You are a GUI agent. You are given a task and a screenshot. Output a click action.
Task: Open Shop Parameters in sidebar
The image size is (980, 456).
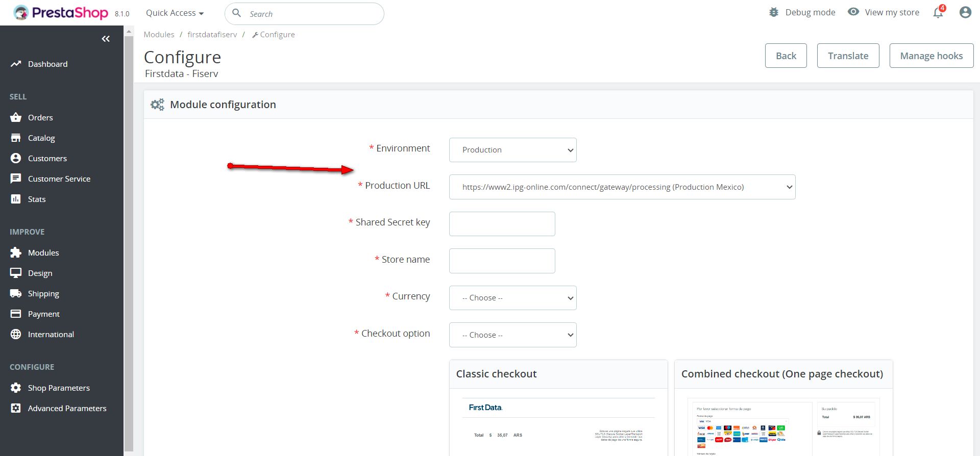click(x=59, y=388)
